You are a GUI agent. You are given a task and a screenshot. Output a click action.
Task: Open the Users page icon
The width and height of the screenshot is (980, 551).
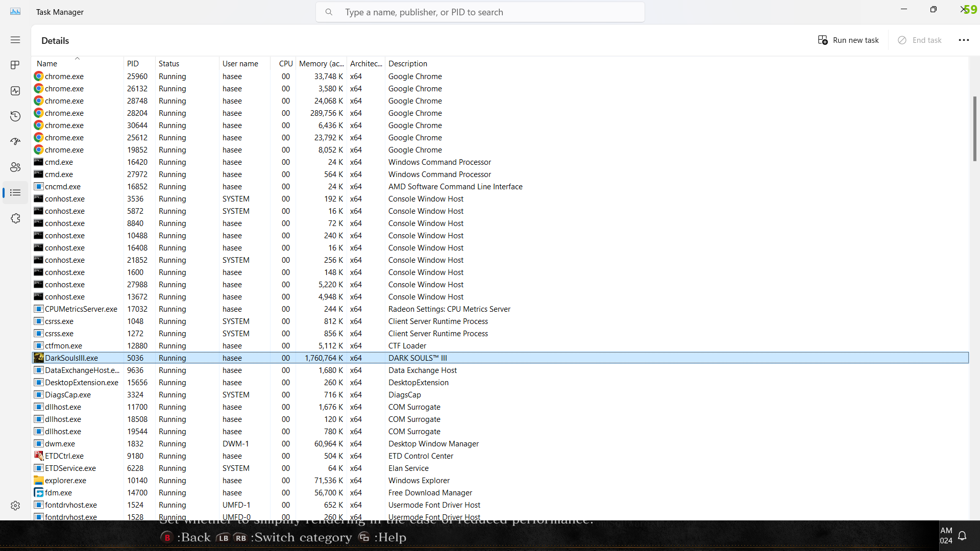[15, 167]
